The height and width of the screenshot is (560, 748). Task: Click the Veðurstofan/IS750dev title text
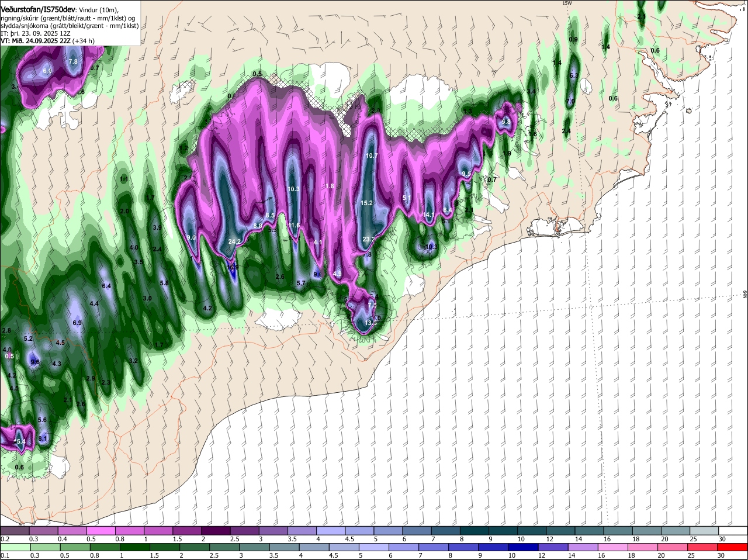pos(38,9)
